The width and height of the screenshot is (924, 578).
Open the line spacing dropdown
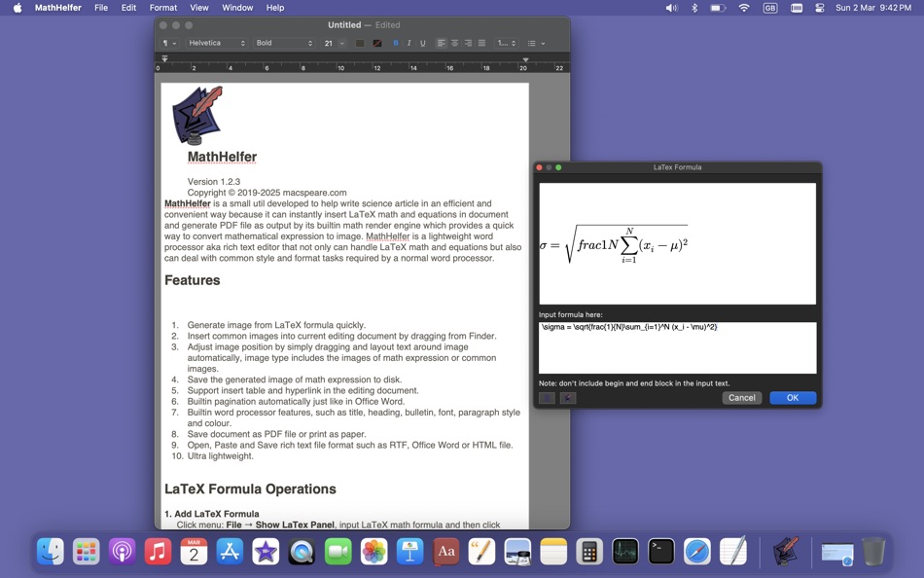pyautogui.click(x=506, y=43)
